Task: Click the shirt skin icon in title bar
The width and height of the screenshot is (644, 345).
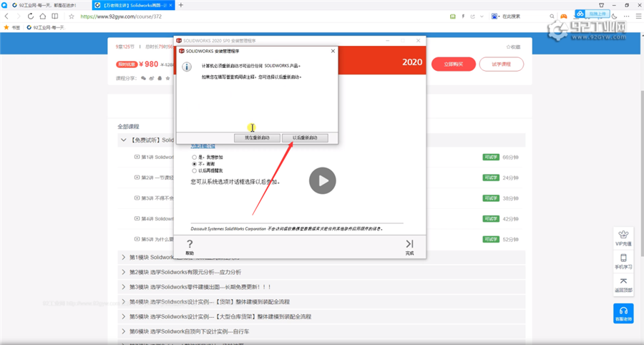Action: coord(601,5)
